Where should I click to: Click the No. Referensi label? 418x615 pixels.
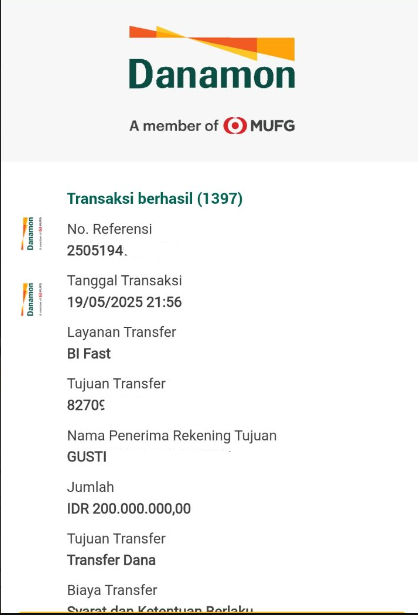[x=109, y=229]
